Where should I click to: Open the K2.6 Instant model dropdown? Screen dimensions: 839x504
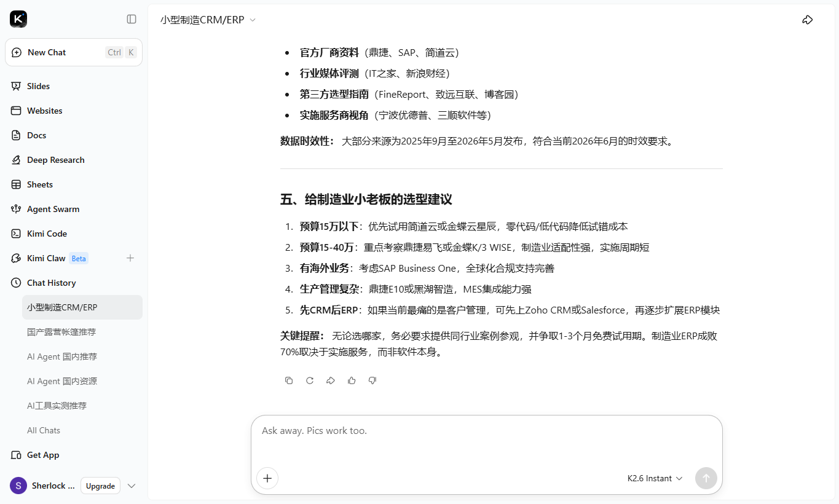[x=655, y=478]
